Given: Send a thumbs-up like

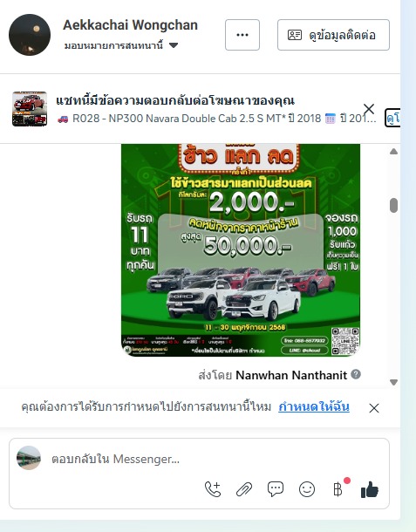Looking at the screenshot, I should click(x=370, y=489).
